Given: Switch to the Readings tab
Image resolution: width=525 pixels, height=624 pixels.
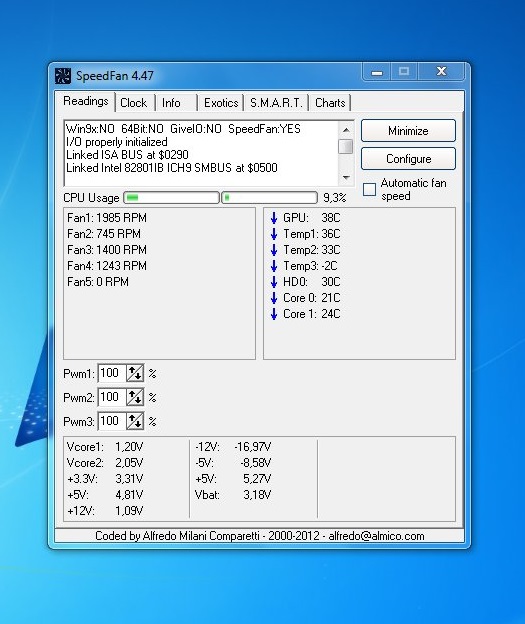Looking at the screenshot, I should click(86, 101).
